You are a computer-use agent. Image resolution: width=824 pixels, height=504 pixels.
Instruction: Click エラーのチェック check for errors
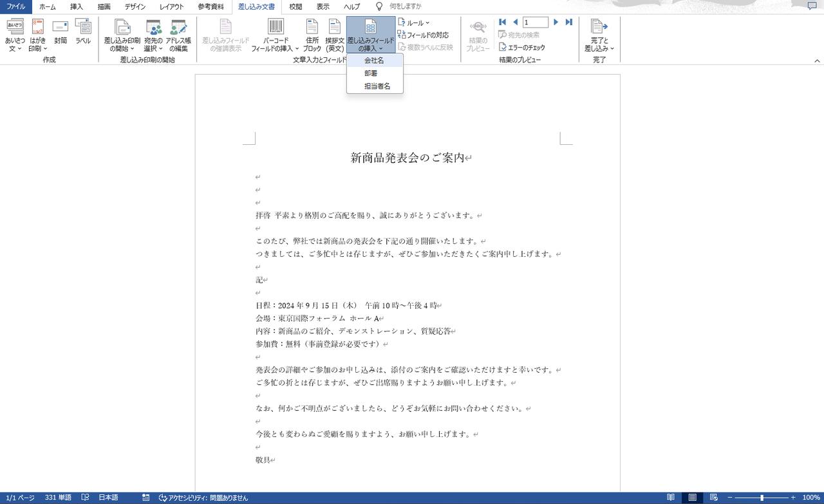[x=522, y=47]
